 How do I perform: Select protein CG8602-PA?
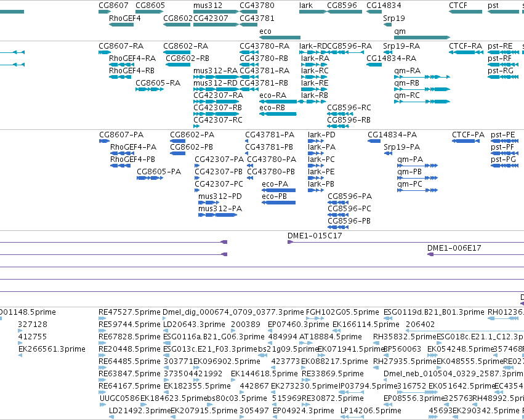tap(192, 135)
